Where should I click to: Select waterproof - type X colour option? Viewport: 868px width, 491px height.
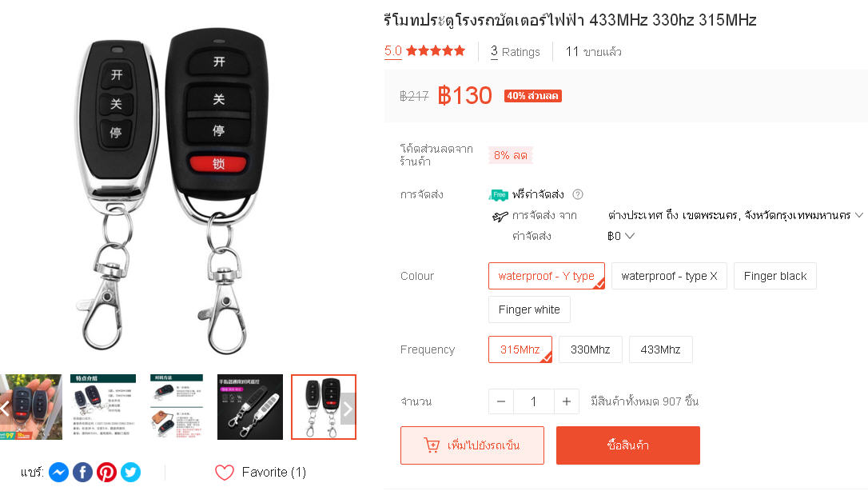[669, 276]
